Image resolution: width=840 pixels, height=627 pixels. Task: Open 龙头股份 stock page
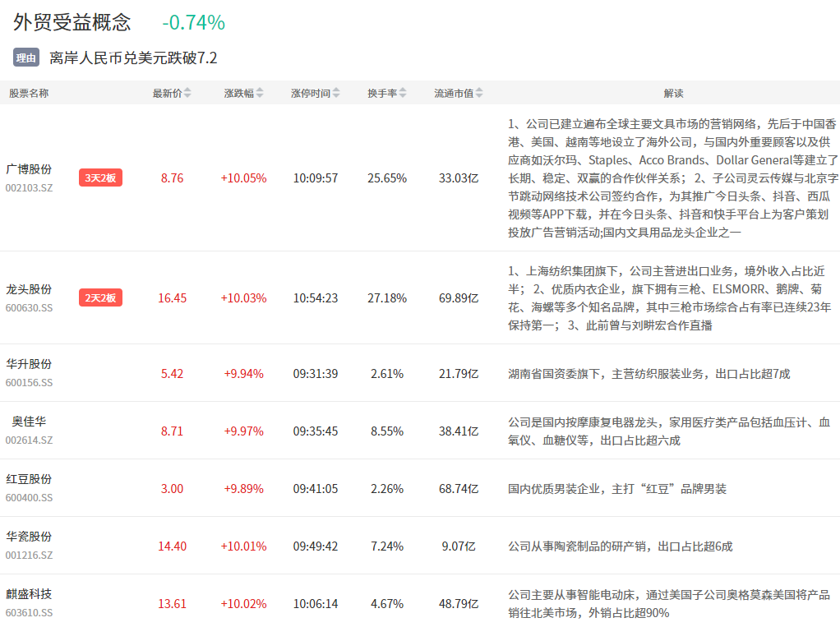(29, 289)
